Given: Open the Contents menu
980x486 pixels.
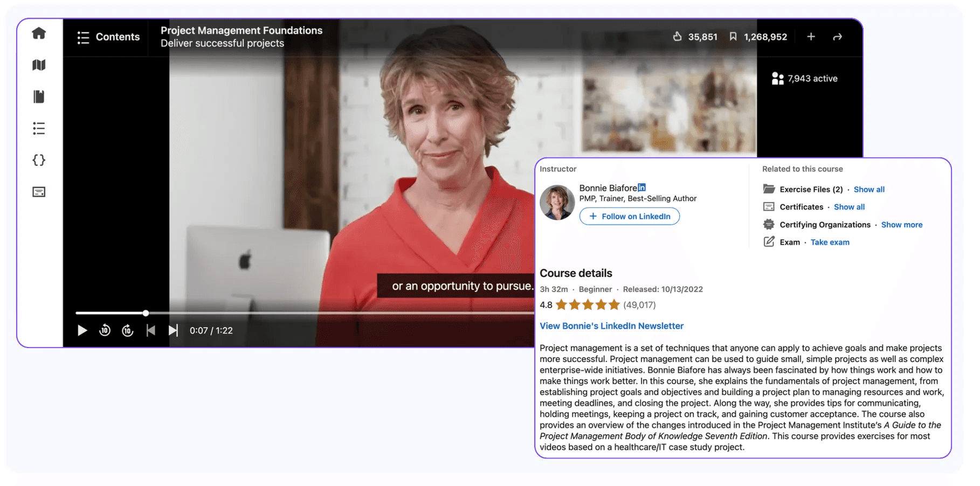Looking at the screenshot, I should point(108,37).
